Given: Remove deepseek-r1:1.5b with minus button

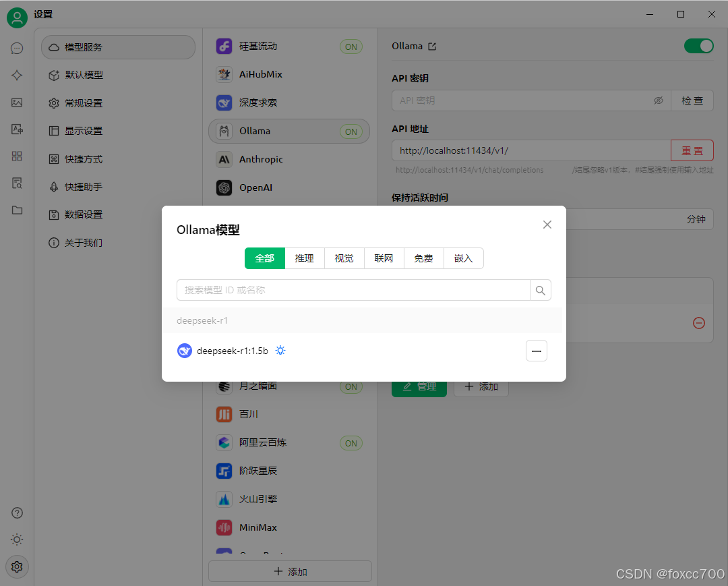Looking at the screenshot, I should coord(537,351).
